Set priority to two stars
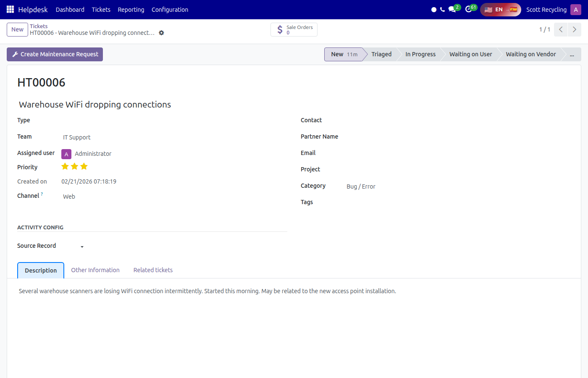588x378 pixels. tap(75, 166)
